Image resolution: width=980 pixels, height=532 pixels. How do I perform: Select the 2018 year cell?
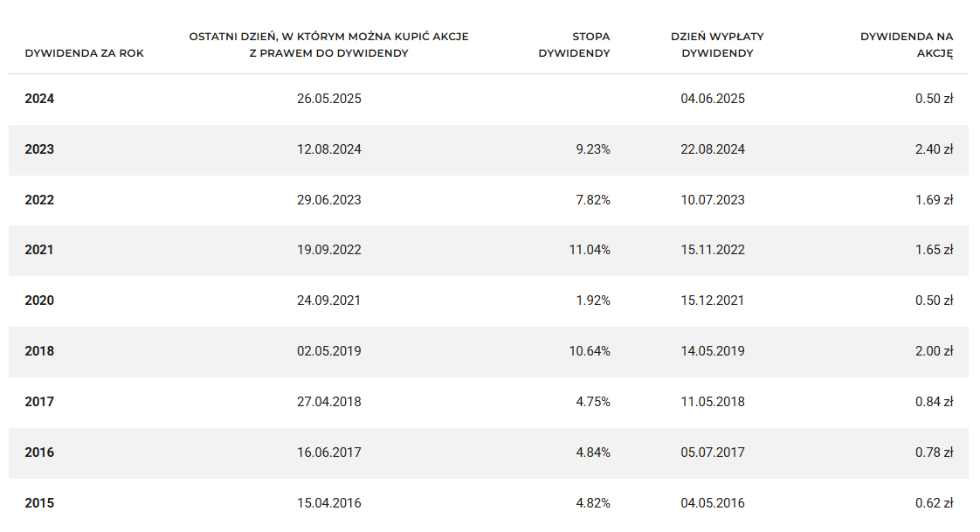point(39,351)
